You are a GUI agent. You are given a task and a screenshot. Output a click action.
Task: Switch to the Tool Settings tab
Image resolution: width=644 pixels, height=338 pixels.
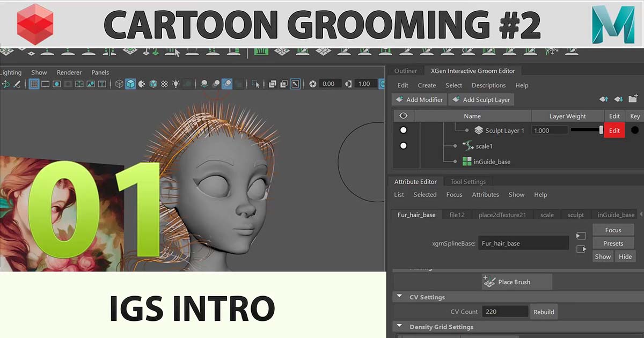point(468,182)
